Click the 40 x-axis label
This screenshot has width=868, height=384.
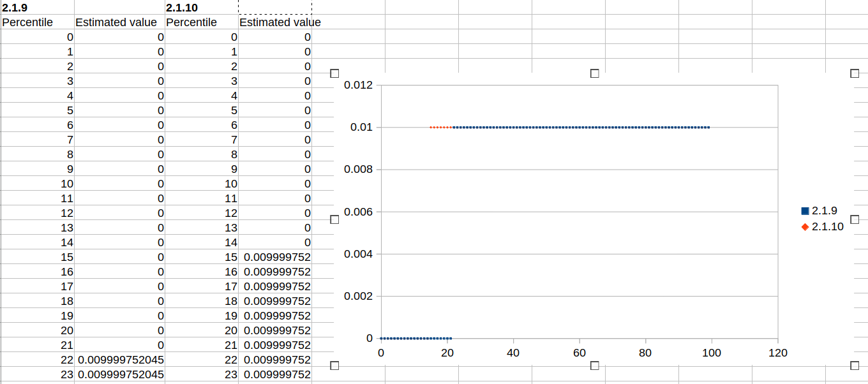[x=513, y=353]
